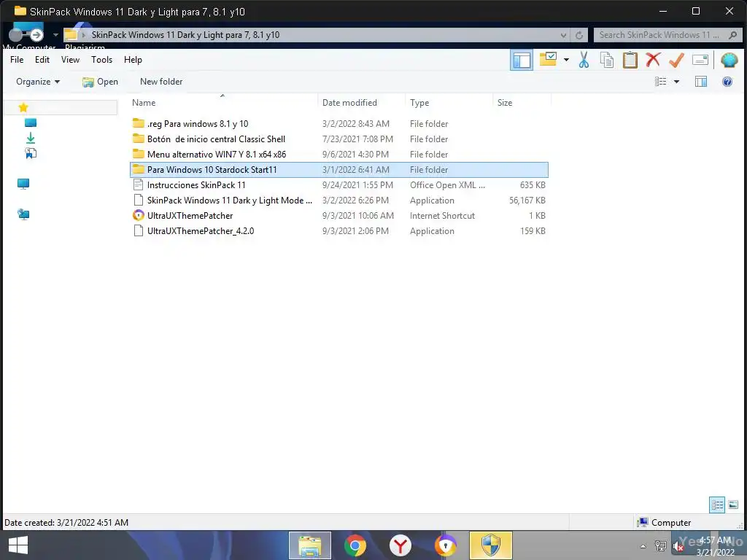
Task: Open the Help menu
Action: [x=133, y=60]
